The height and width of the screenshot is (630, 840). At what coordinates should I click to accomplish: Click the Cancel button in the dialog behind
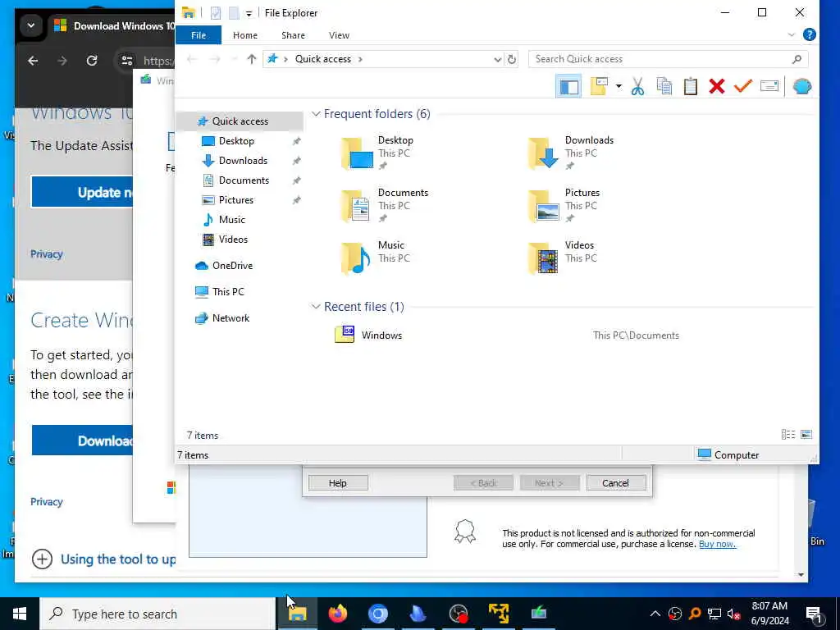(615, 482)
